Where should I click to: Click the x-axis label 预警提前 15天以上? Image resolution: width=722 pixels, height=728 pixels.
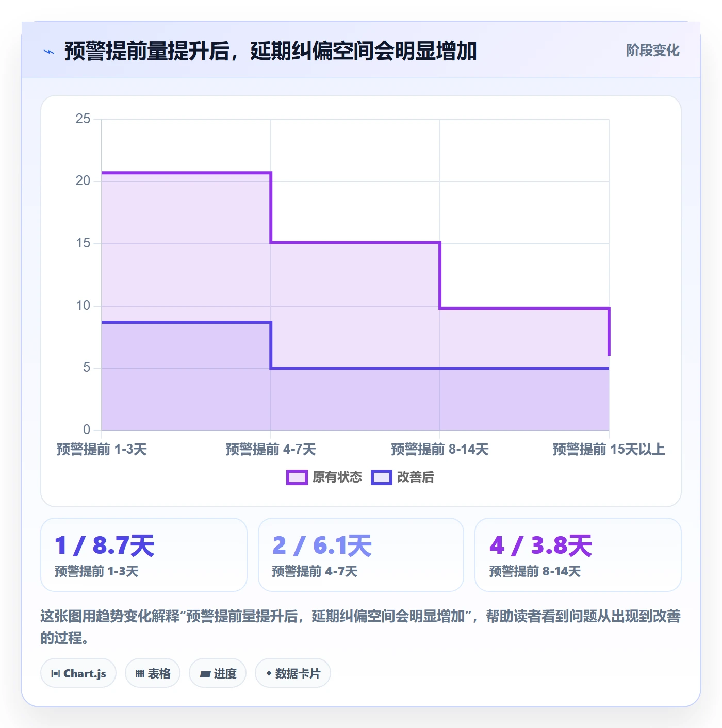609,450
